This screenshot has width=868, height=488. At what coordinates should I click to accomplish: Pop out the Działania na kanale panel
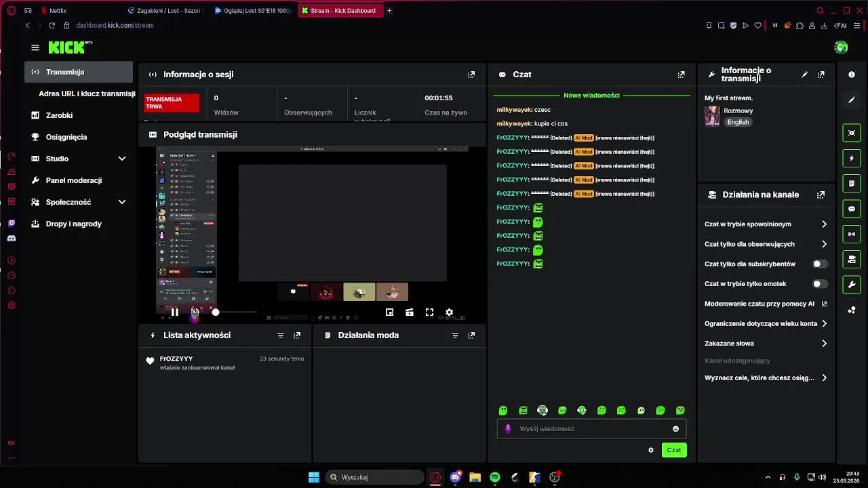tap(821, 195)
